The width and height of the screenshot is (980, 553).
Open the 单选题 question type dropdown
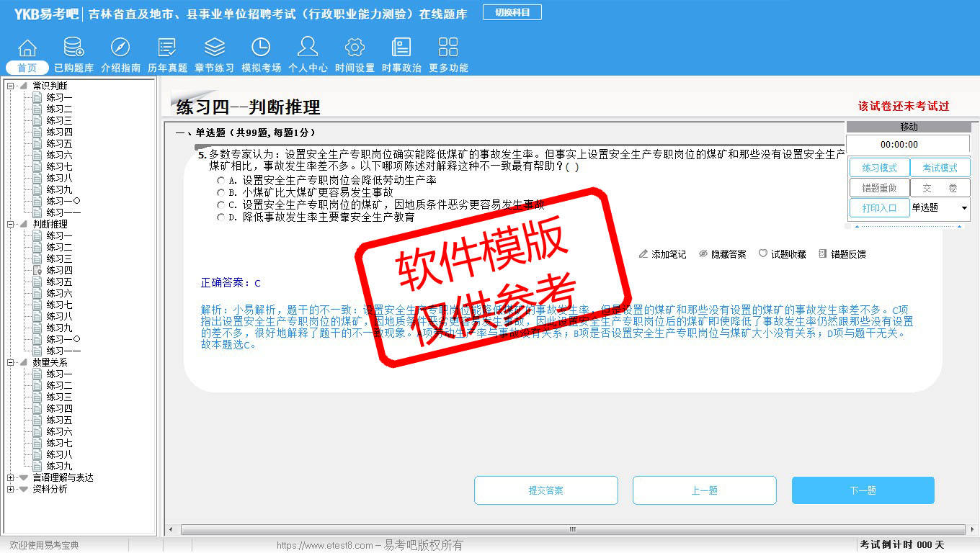(x=964, y=208)
